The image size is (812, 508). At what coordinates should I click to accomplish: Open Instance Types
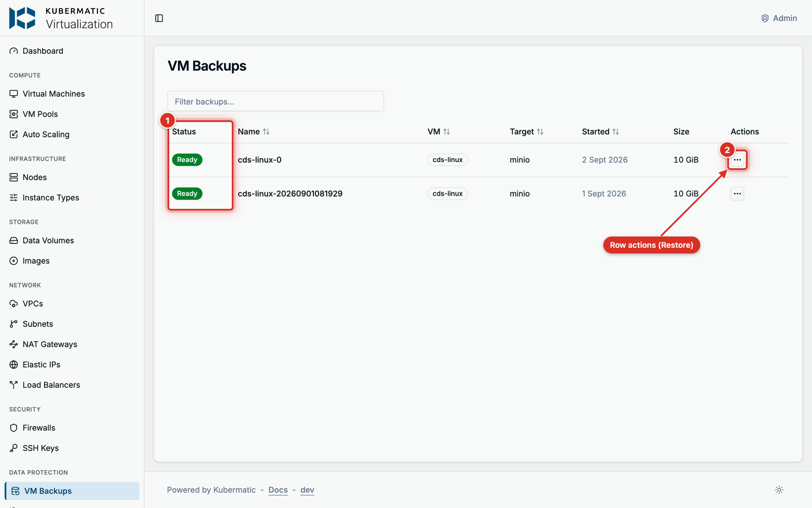tap(72, 198)
